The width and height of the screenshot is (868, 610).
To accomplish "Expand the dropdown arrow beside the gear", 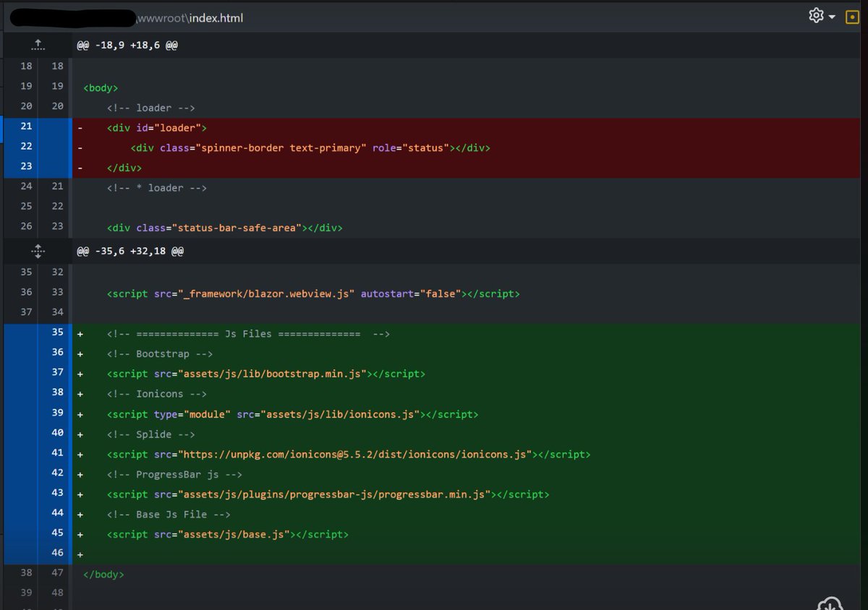I will [832, 17].
